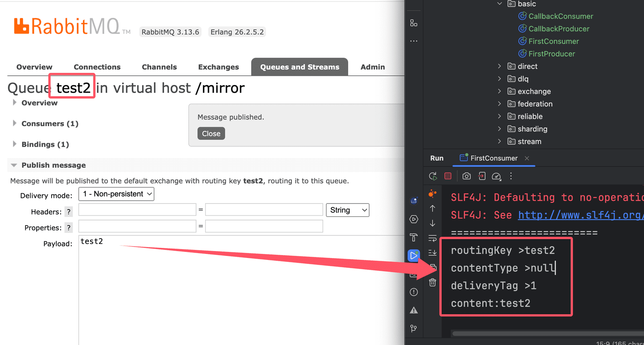Click the Headers name input field
Image resolution: width=644 pixels, height=345 pixels.
tap(137, 210)
